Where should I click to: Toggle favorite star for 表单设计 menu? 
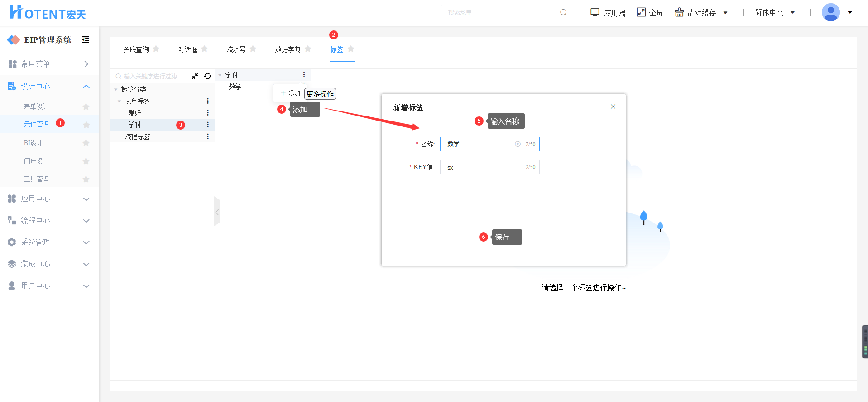point(86,107)
